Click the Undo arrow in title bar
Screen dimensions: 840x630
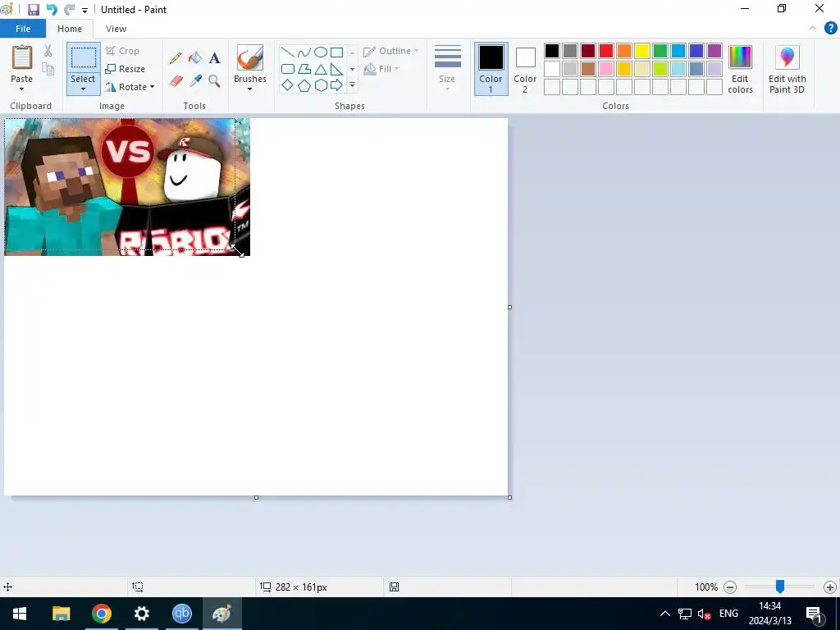(x=52, y=10)
